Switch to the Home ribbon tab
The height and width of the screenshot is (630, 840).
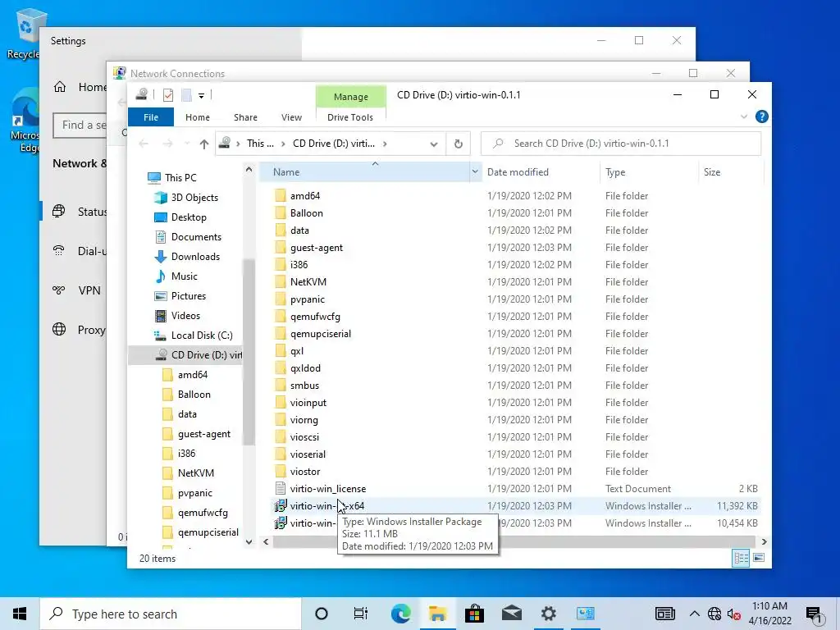click(x=198, y=117)
